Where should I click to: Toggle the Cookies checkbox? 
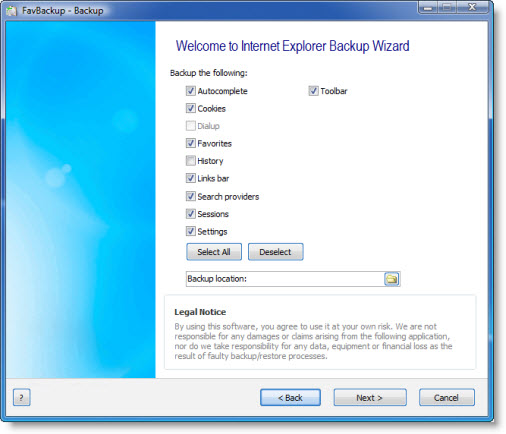[x=190, y=108]
